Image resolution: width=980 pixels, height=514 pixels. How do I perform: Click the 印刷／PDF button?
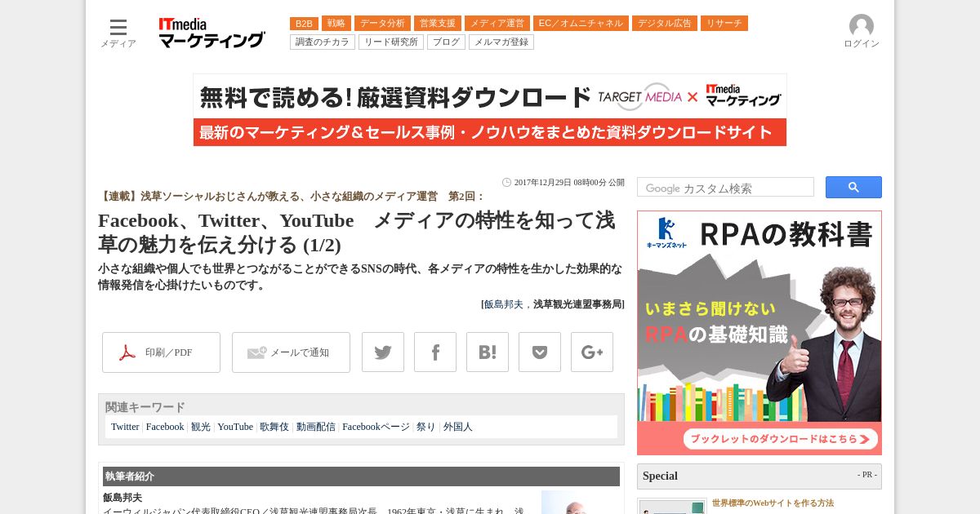[x=161, y=352]
